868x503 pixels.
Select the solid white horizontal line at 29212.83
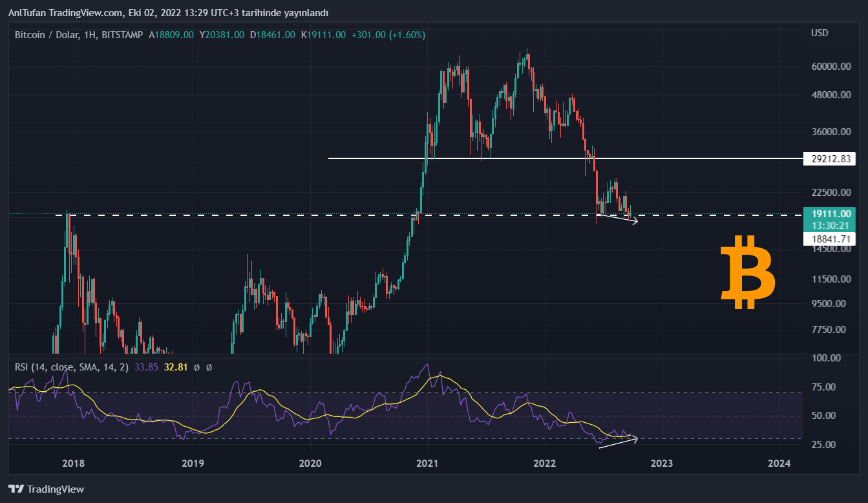517,158
